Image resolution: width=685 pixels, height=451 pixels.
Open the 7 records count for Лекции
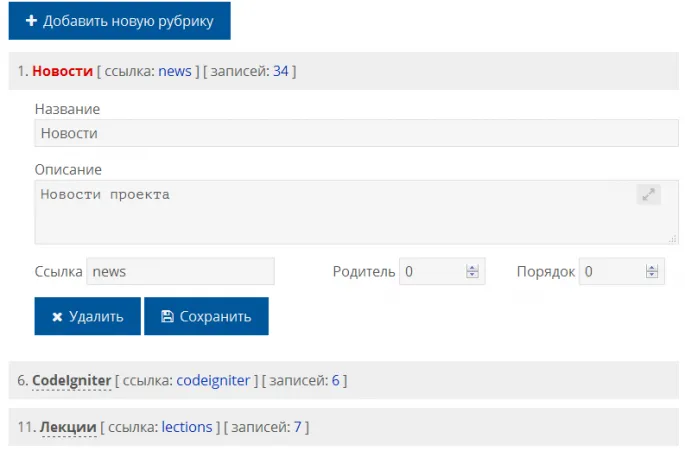pyautogui.click(x=297, y=427)
